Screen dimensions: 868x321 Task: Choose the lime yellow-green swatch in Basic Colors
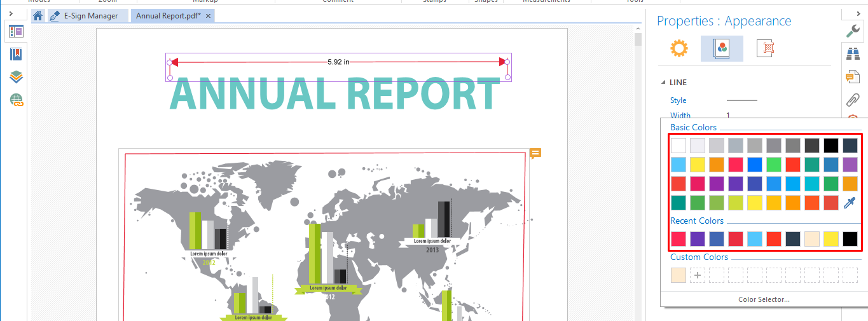pyautogui.click(x=736, y=203)
